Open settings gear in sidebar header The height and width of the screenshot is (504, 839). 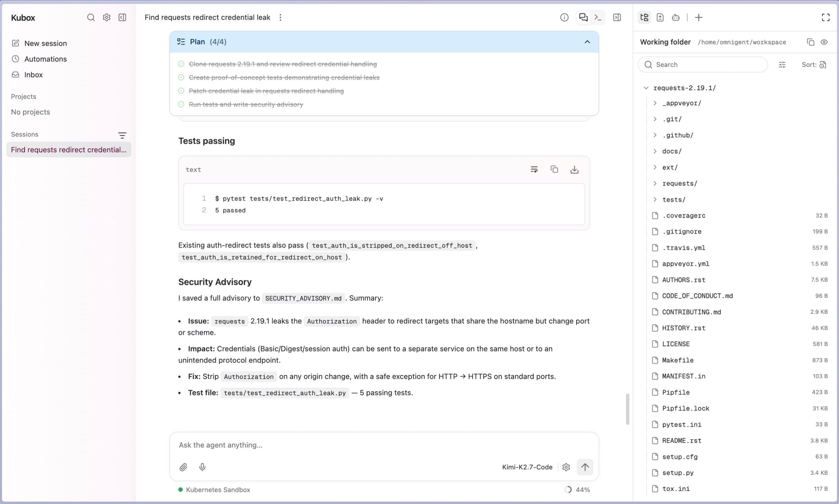coord(107,17)
